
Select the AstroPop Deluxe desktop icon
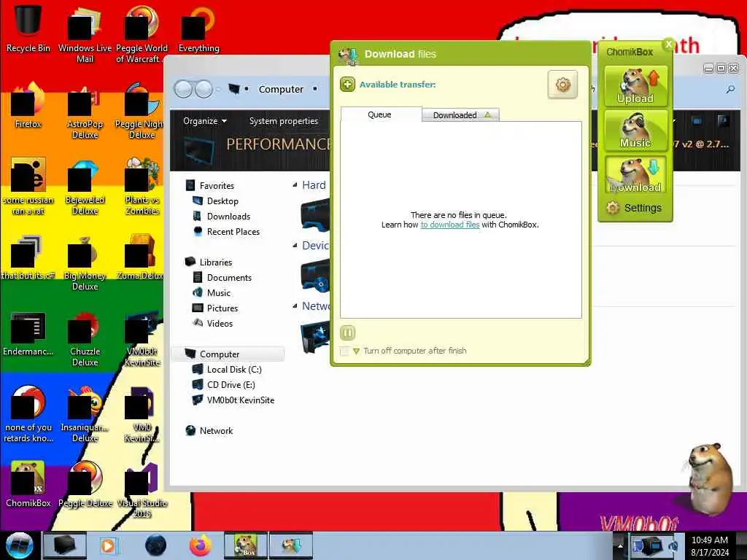click(85, 111)
